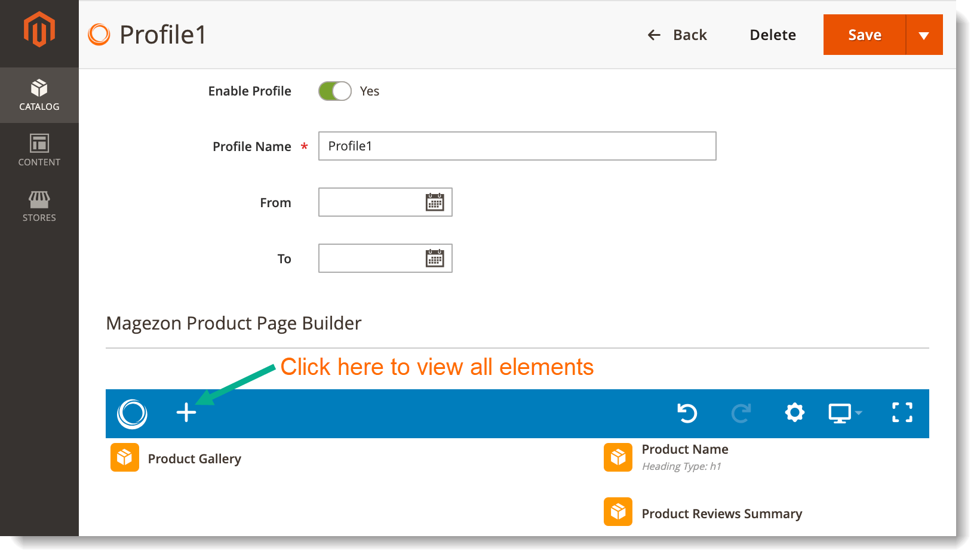Redo the last undone builder action
This screenshot has width=980, height=560.
[741, 413]
